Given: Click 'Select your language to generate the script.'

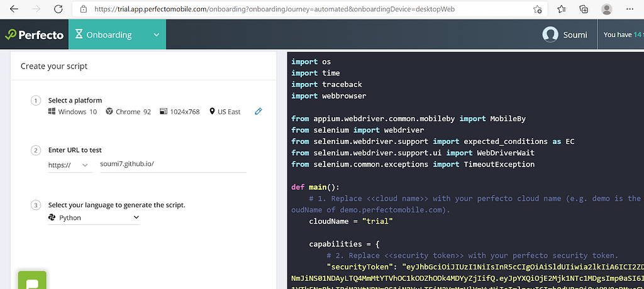Looking at the screenshot, I should tap(117, 205).
